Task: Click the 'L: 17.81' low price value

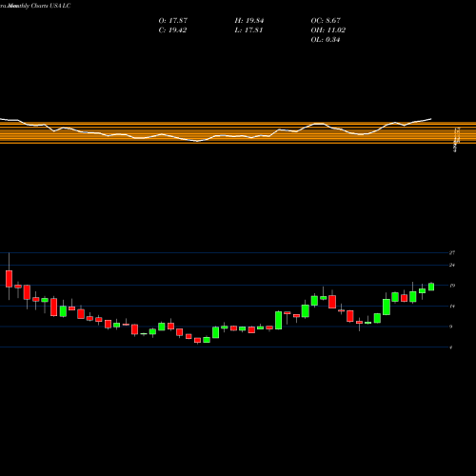Action: pos(248,30)
